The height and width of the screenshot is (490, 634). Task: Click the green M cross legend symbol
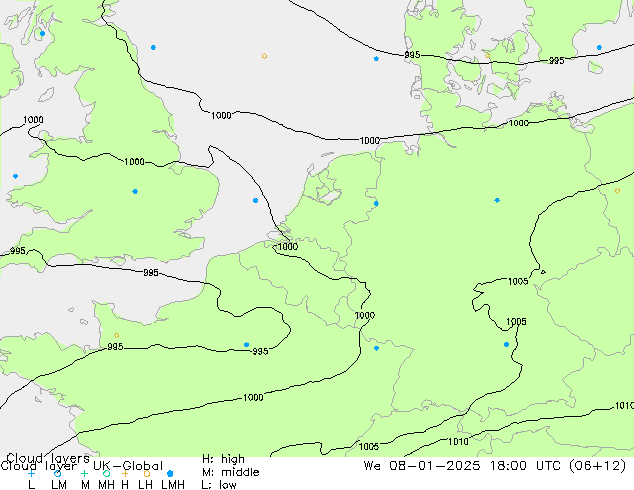click(x=84, y=473)
